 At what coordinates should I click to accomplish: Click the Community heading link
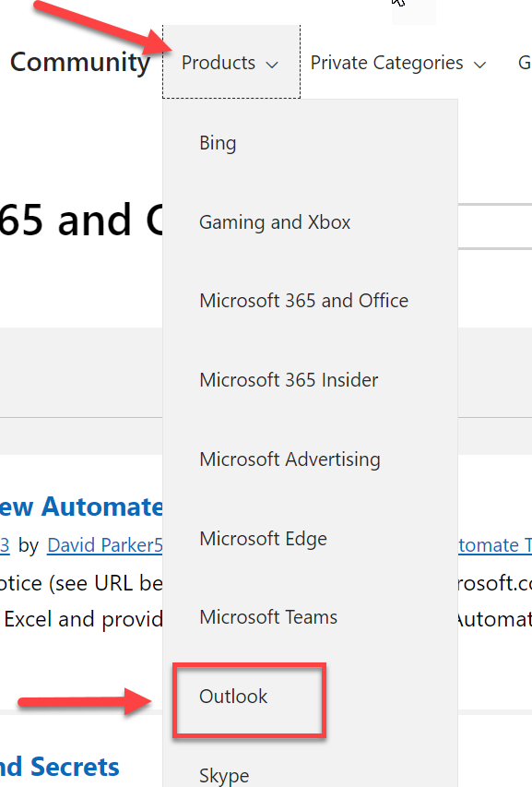pyautogui.click(x=80, y=62)
